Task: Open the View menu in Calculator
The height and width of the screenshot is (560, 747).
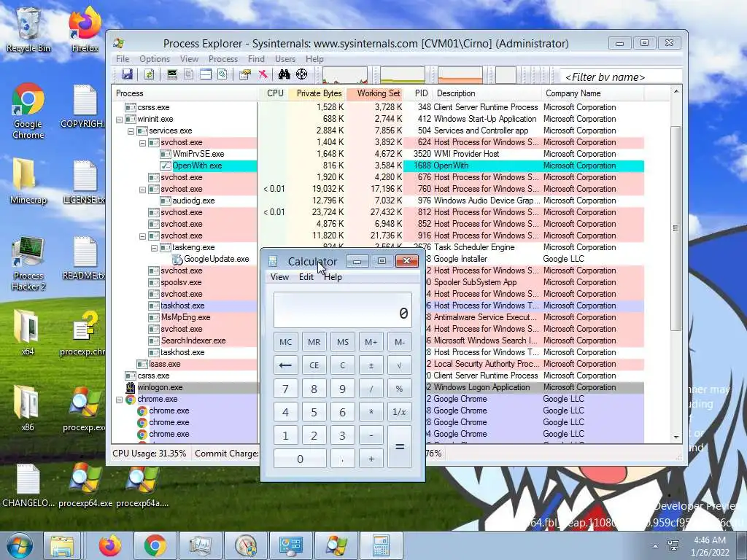Action: [x=279, y=277]
